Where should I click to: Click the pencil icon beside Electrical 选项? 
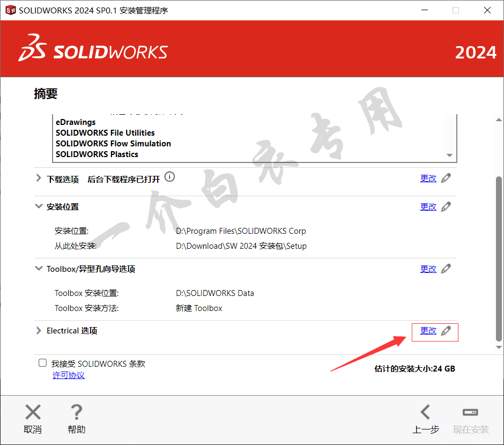[446, 331]
